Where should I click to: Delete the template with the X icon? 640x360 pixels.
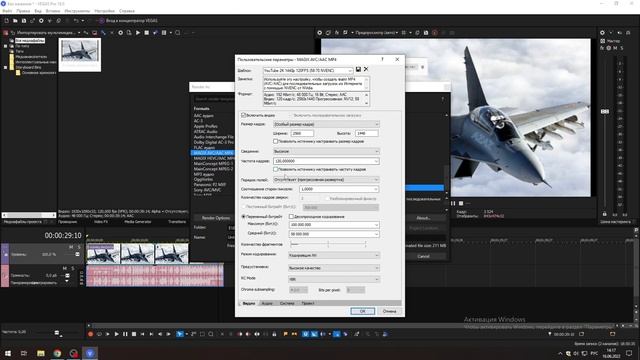(366, 69)
